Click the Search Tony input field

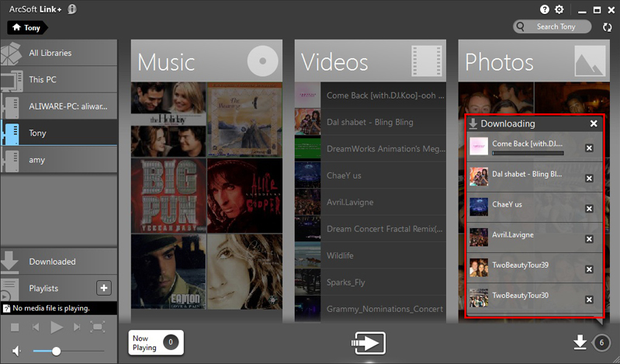tap(556, 26)
